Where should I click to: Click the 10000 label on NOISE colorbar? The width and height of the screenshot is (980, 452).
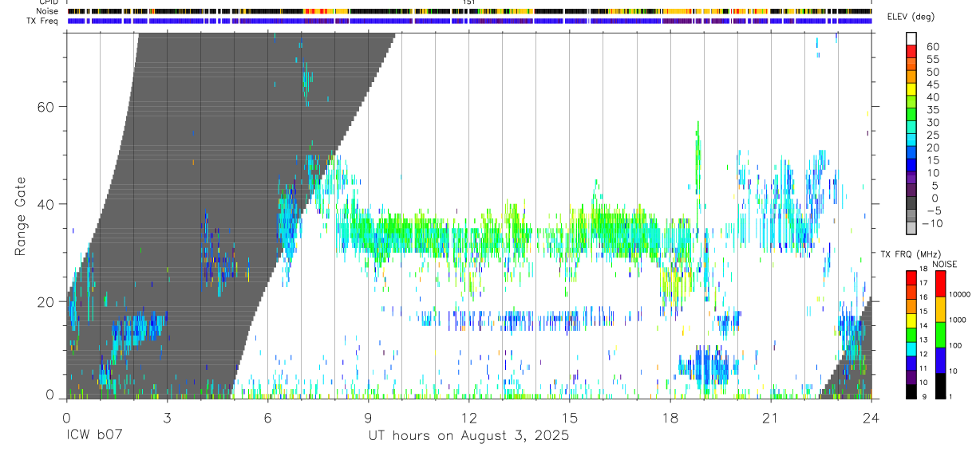click(961, 294)
